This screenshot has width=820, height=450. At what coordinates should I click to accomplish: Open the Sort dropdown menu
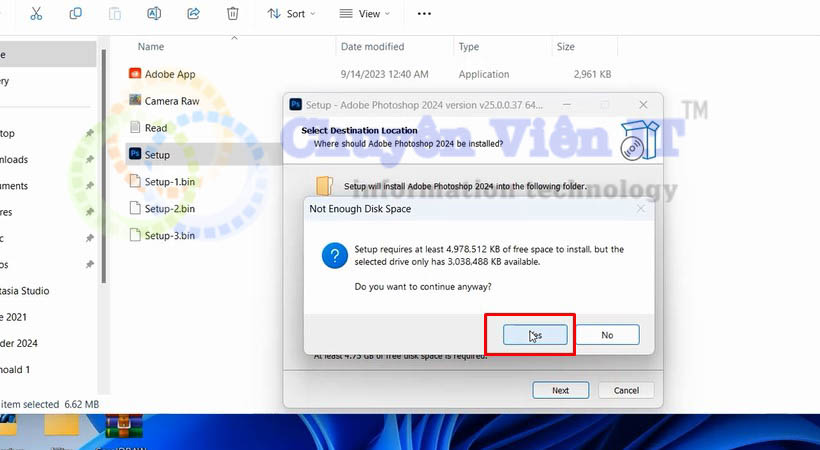pos(291,14)
